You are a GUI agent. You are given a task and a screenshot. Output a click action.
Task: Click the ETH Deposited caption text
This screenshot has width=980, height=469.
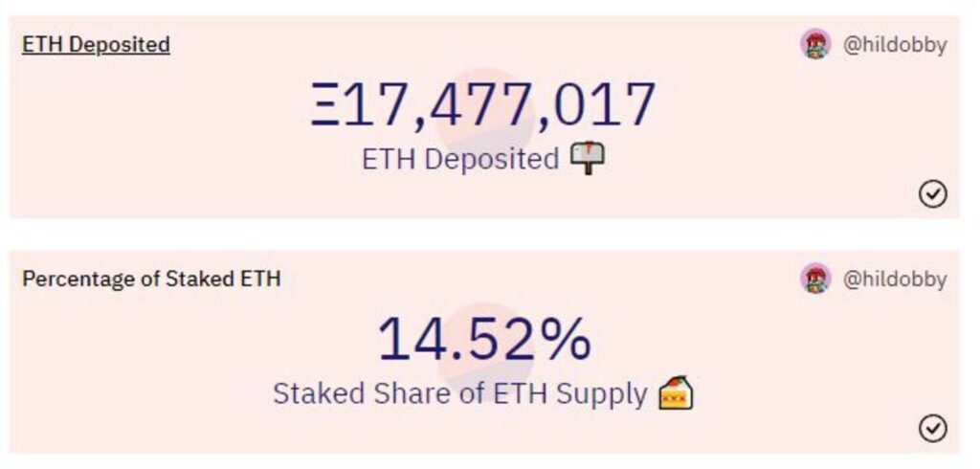pyautogui.click(x=460, y=159)
